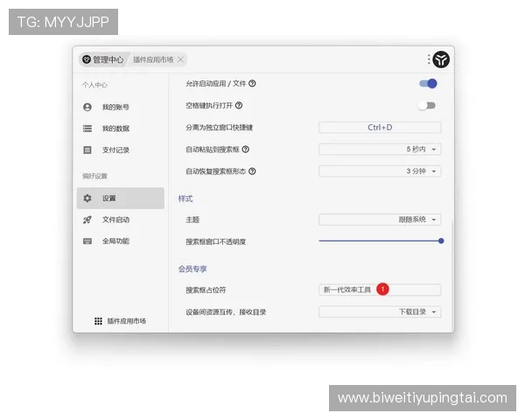This screenshot has width=525, height=420.
Task: Open the three-dot more menu
Action: 429,59
